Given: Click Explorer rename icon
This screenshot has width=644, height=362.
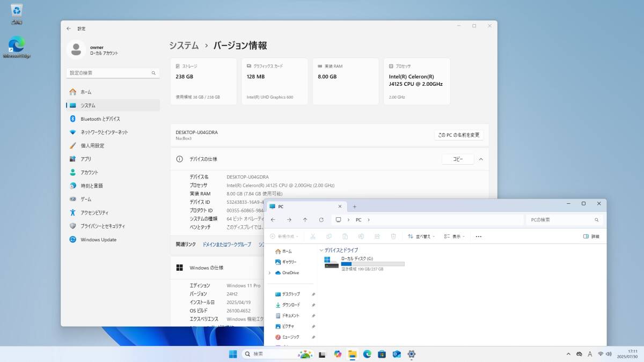Looking at the screenshot, I should [361, 236].
